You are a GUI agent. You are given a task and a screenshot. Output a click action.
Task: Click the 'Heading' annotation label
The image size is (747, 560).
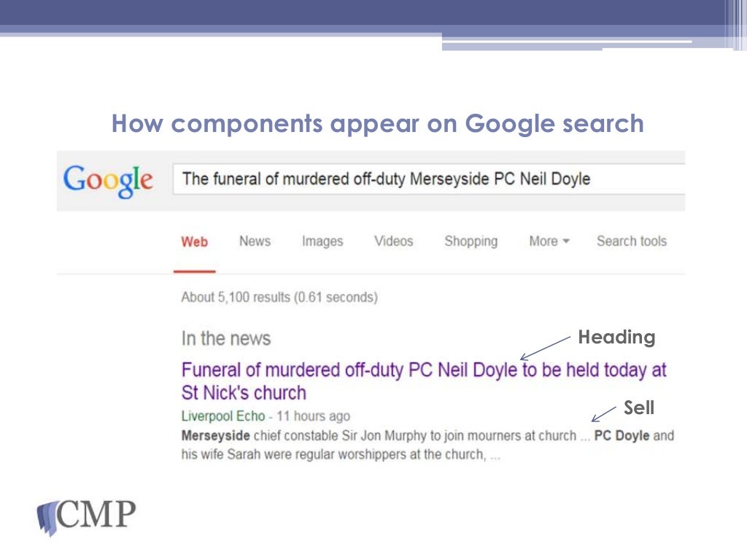point(616,338)
